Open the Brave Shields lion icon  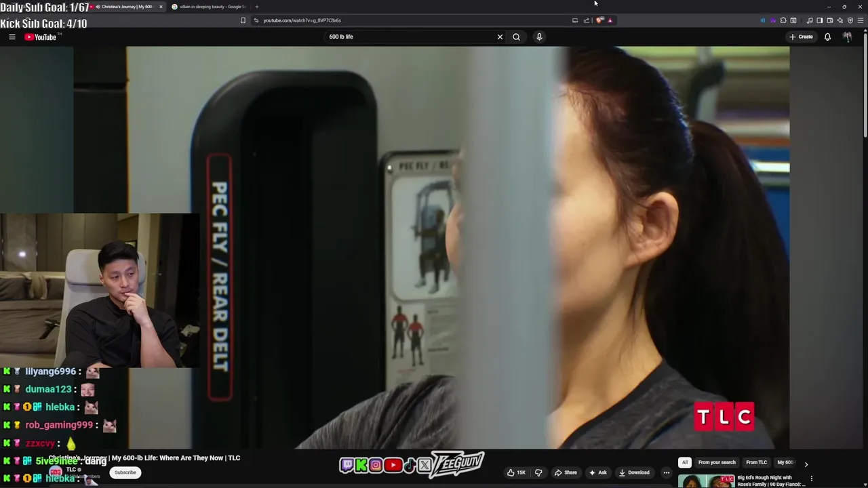pyautogui.click(x=599, y=20)
